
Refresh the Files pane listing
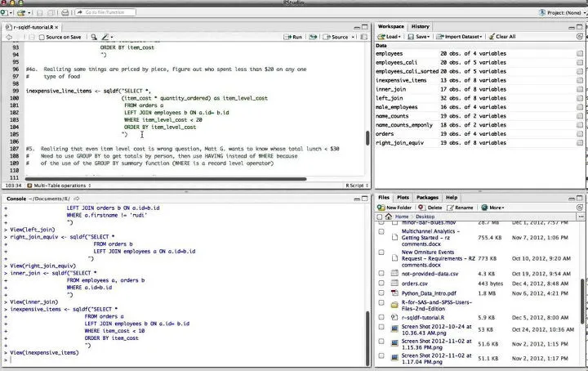(x=580, y=207)
